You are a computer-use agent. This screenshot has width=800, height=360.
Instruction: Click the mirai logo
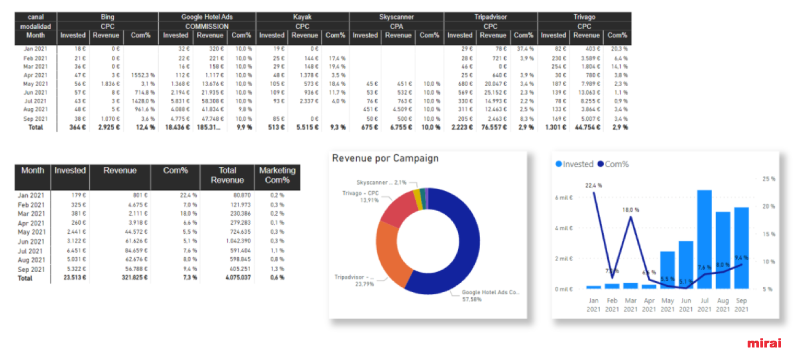click(764, 343)
